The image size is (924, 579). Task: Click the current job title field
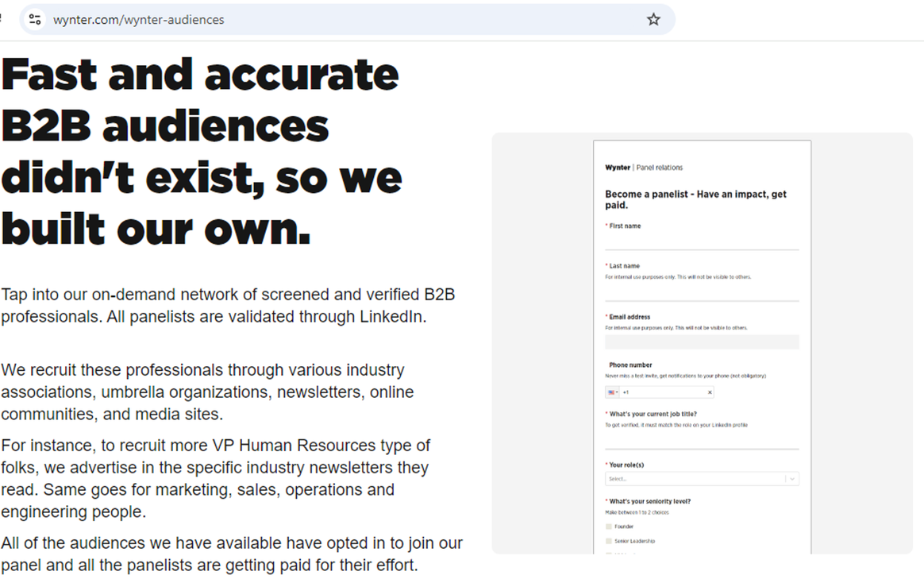point(702,440)
